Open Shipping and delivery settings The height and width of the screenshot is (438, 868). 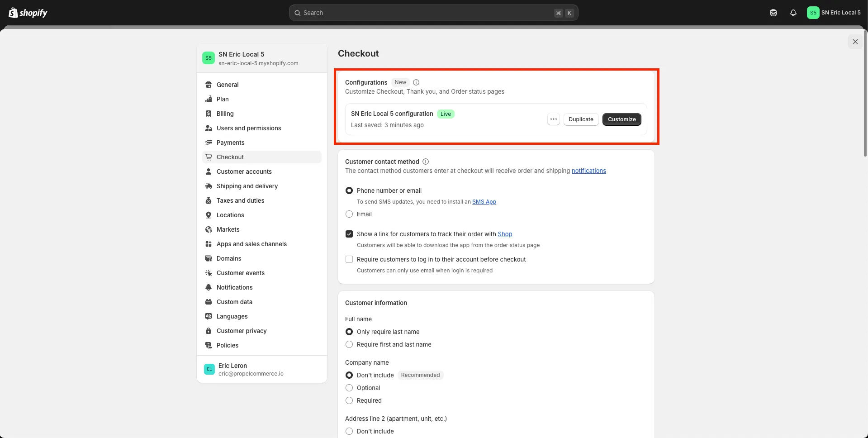coord(261,186)
